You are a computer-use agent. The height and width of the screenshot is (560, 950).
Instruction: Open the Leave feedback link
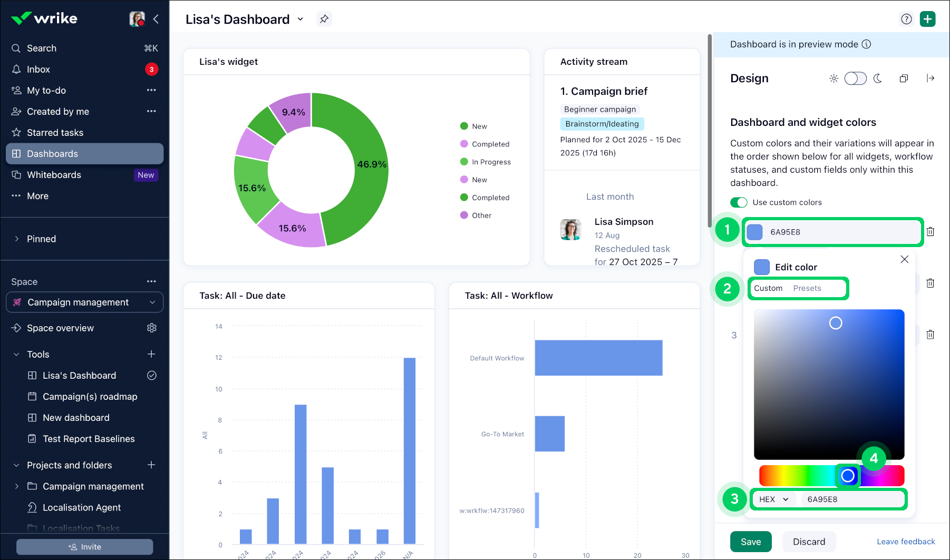click(x=906, y=542)
